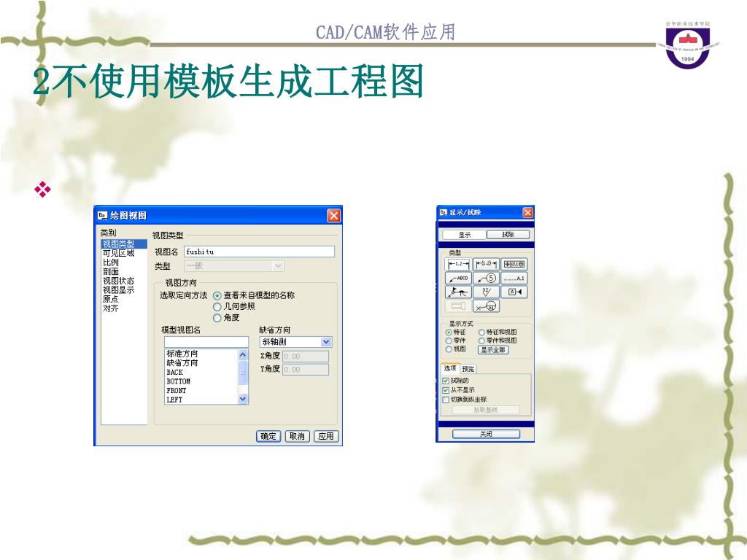Select the dimension type icon
Viewport: 747px width, 560px height.
coord(458,264)
